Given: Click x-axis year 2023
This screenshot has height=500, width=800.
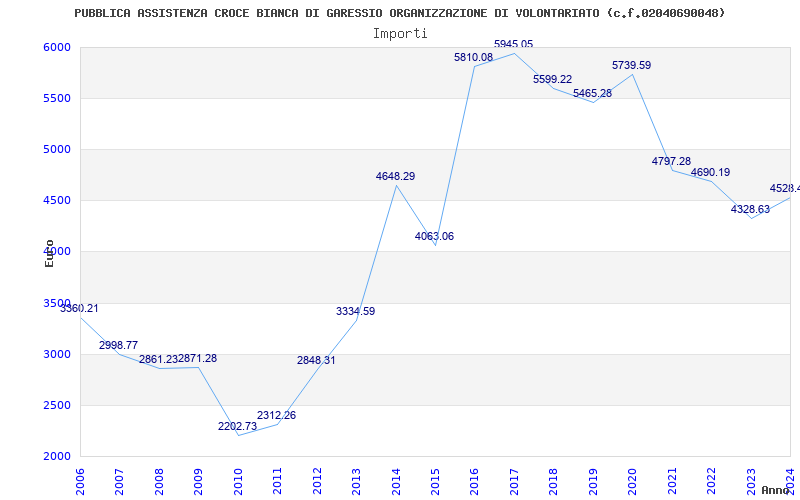Looking at the screenshot, I should (751, 481).
